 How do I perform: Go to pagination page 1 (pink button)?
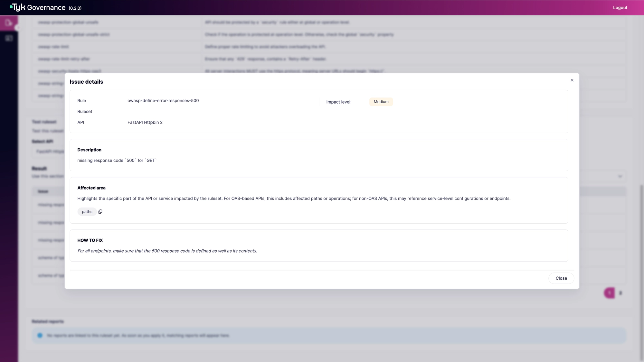tap(609, 293)
